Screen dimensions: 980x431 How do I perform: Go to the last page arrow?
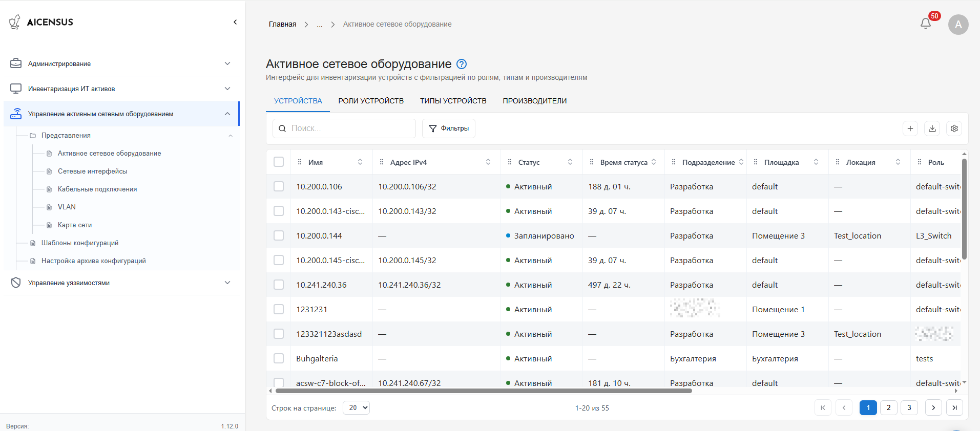[954, 407]
